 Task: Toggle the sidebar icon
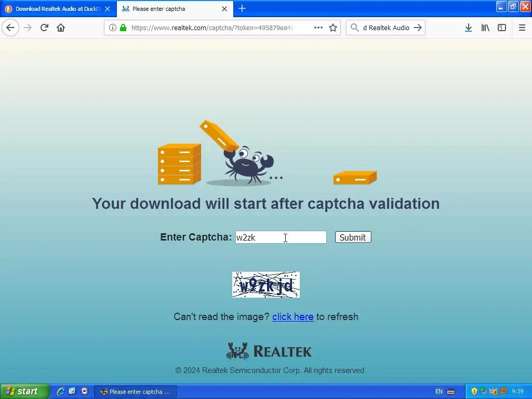coord(502,28)
